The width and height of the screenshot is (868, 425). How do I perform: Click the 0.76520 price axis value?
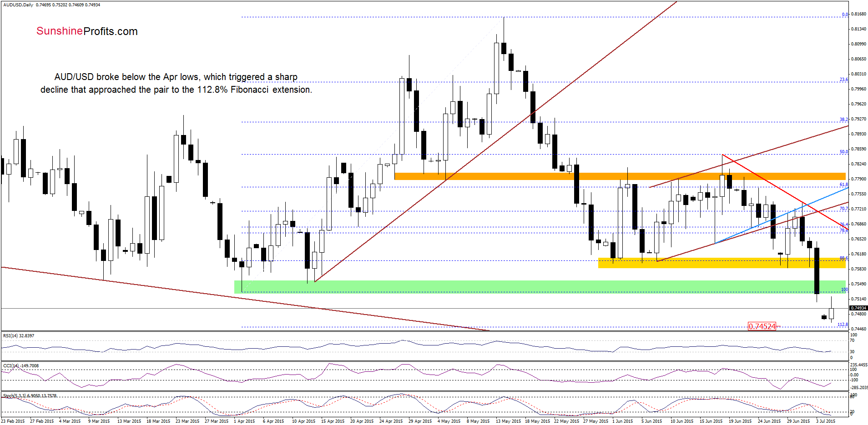[858, 239]
